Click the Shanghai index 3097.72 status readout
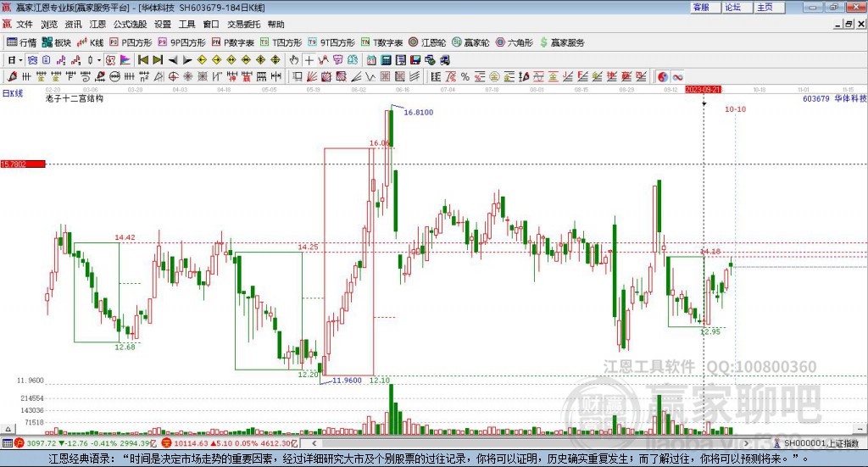The image size is (868, 467). [x=86, y=443]
